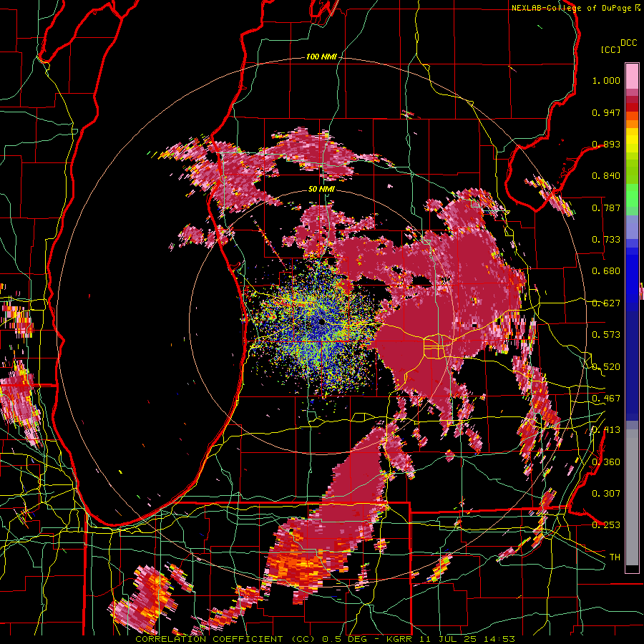Select the 0.787 legend value
Screen dimensions: 644x644
pyautogui.click(x=606, y=208)
